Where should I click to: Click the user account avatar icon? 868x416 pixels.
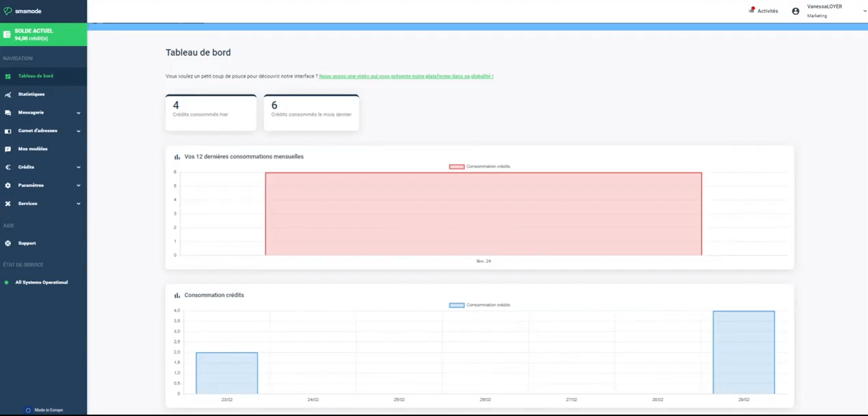coord(796,11)
